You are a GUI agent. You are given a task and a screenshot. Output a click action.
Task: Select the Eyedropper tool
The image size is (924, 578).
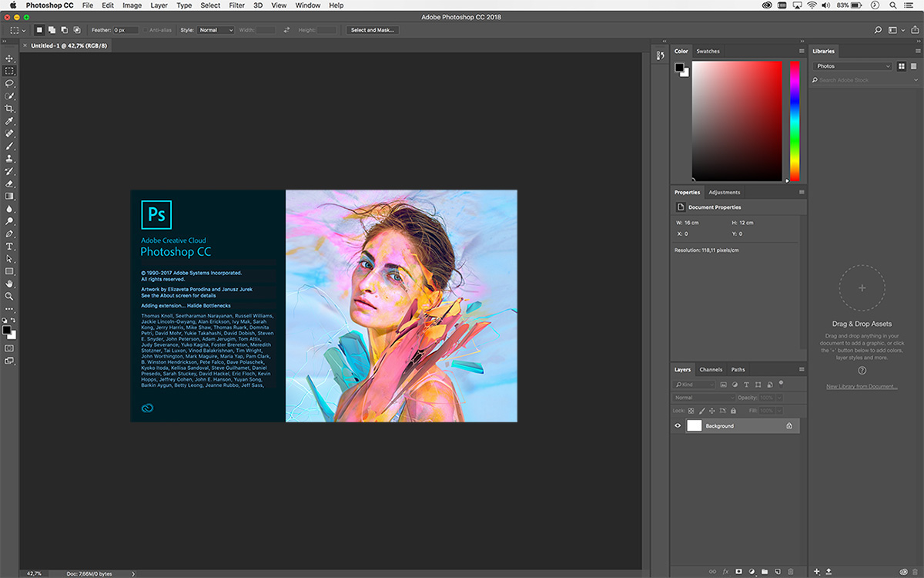9,120
